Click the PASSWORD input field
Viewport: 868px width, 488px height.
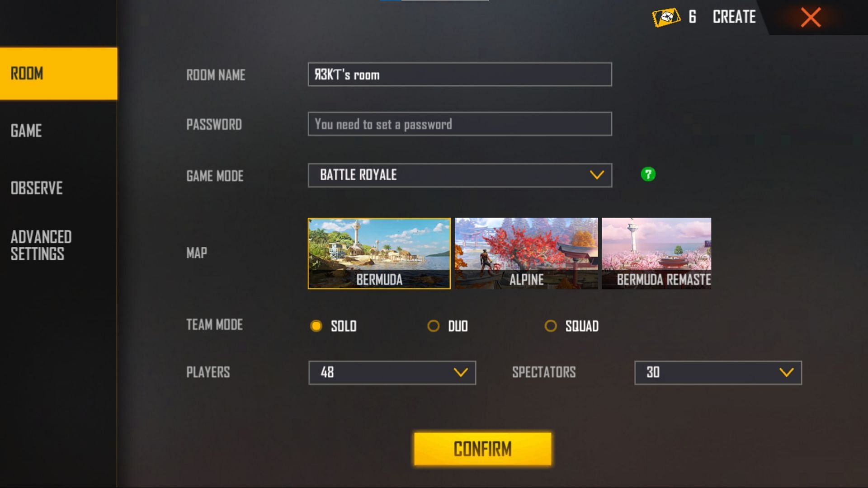(459, 124)
